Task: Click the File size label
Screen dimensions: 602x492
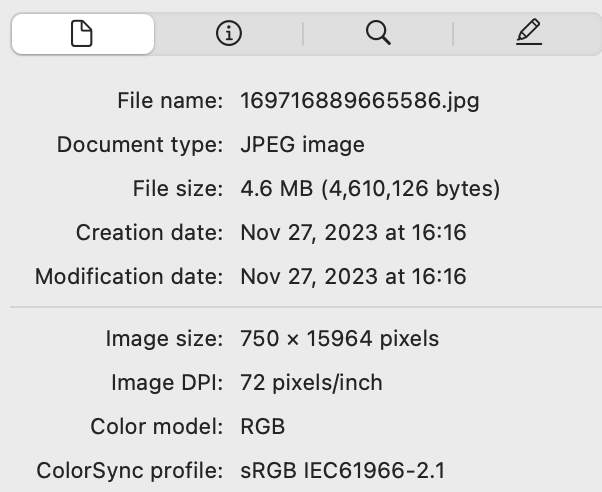Action: pyautogui.click(x=177, y=188)
